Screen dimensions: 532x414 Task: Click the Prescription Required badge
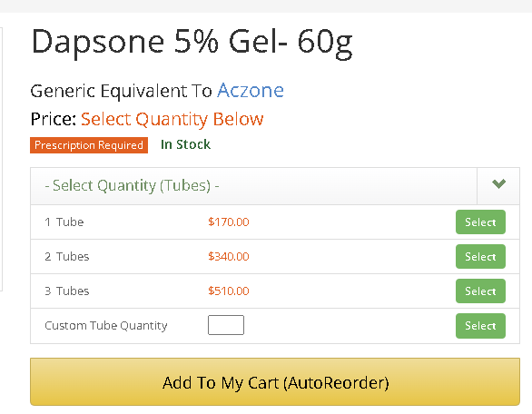[89, 145]
